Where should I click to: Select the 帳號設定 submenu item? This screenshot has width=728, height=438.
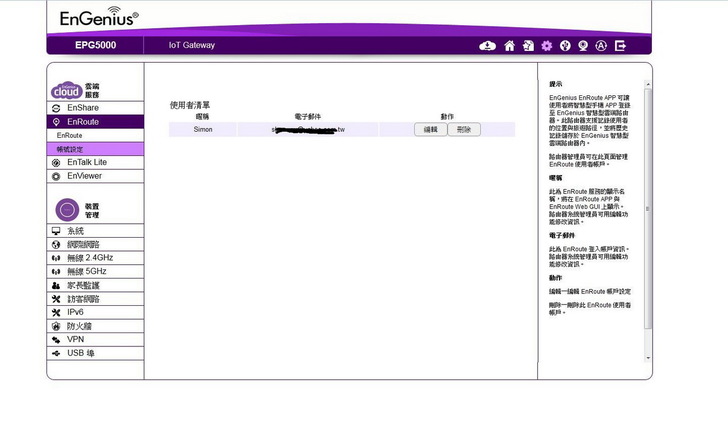pos(70,149)
